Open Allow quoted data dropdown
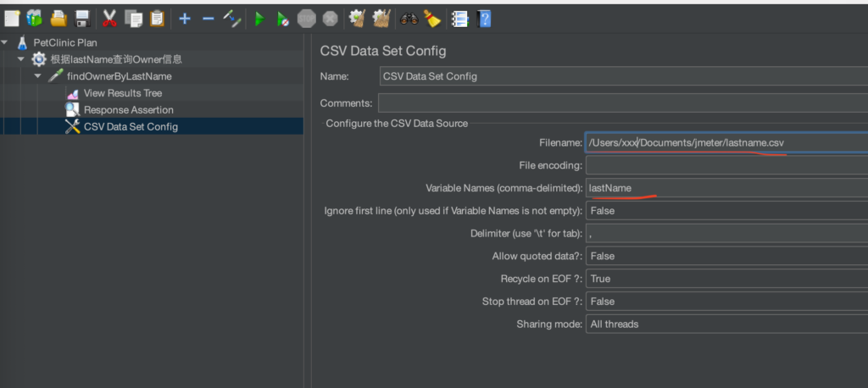This screenshot has width=868, height=388. pyautogui.click(x=726, y=256)
